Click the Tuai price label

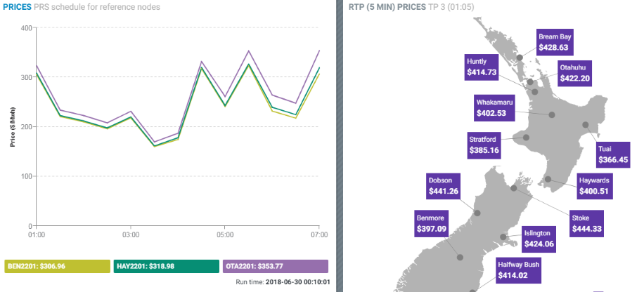point(612,154)
